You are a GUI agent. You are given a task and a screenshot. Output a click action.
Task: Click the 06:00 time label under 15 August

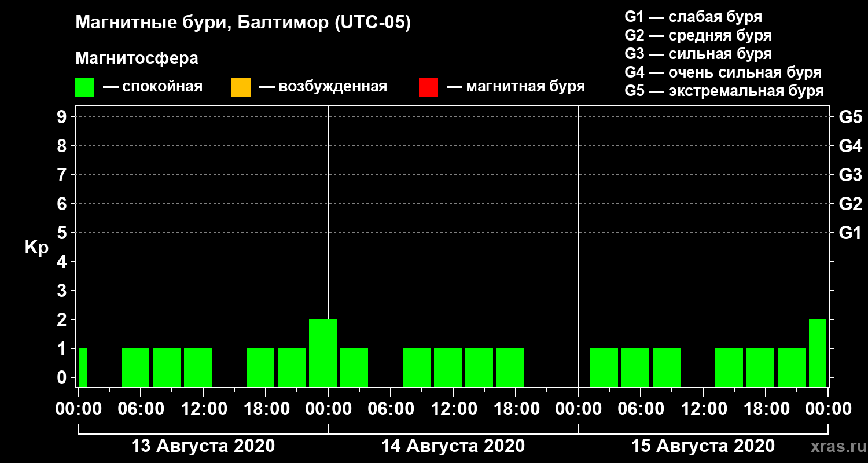[641, 409]
